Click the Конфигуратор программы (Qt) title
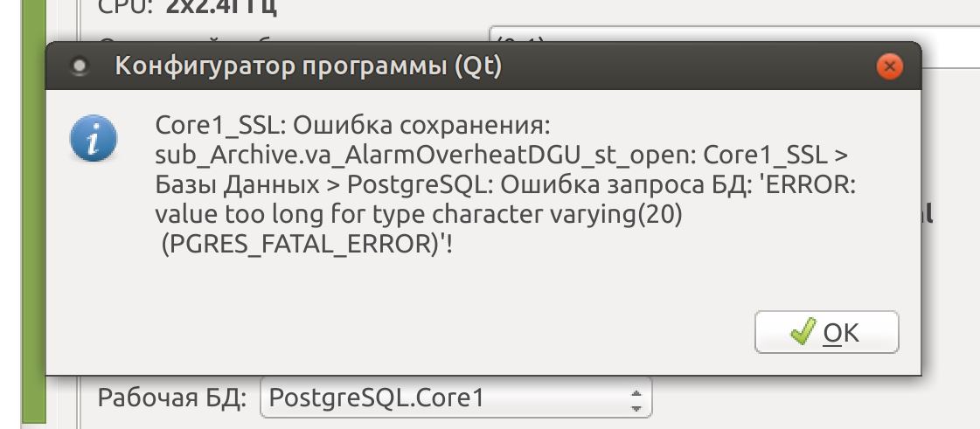Image resolution: width=980 pixels, height=429 pixels. coord(308,66)
